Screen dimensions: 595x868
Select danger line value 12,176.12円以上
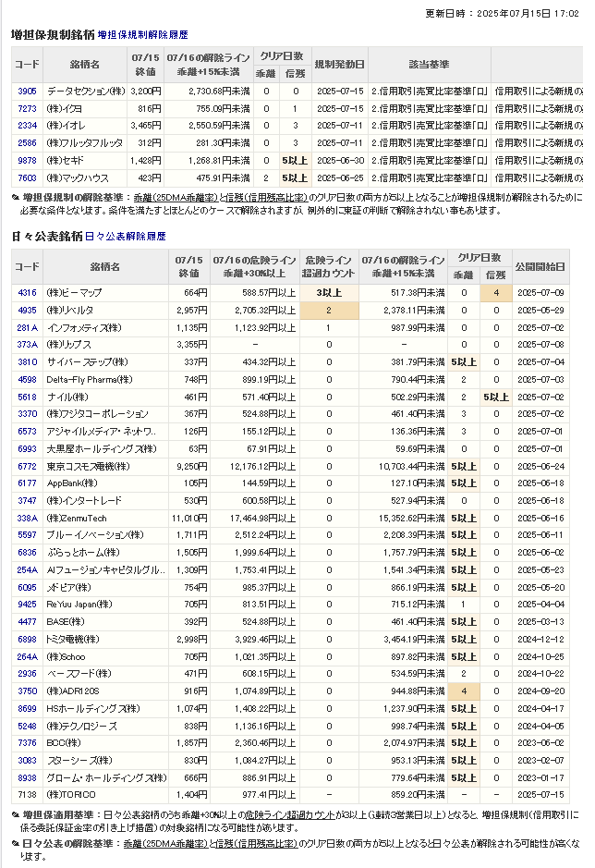263,466
